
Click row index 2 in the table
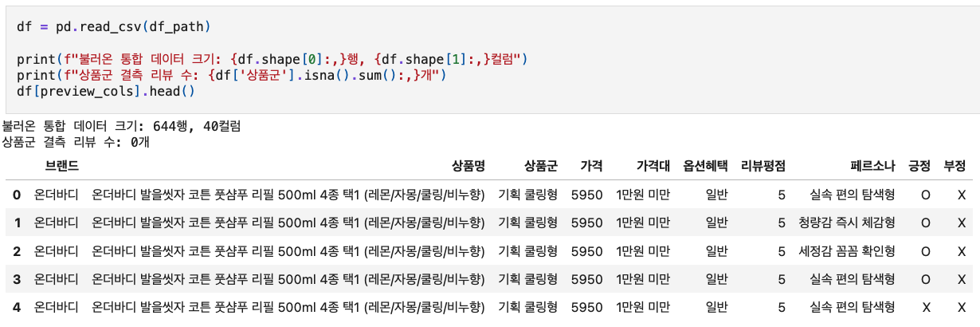tap(17, 250)
